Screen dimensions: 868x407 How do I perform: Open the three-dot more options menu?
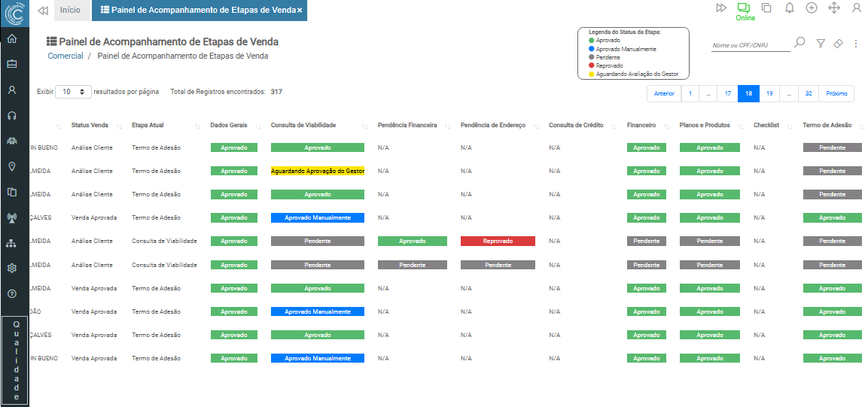click(x=855, y=44)
